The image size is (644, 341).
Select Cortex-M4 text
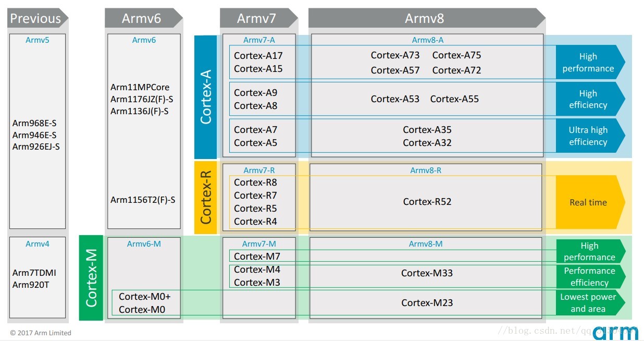[257, 269]
